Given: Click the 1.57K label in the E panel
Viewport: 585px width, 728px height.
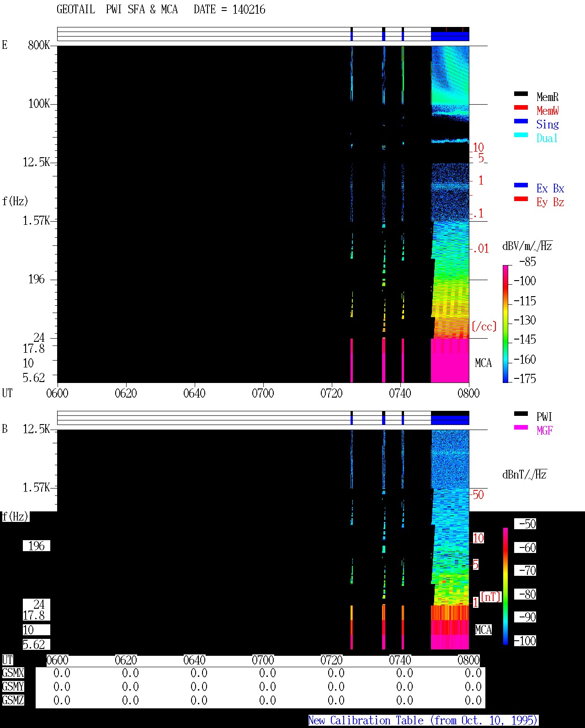Looking at the screenshot, I should [37, 220].
